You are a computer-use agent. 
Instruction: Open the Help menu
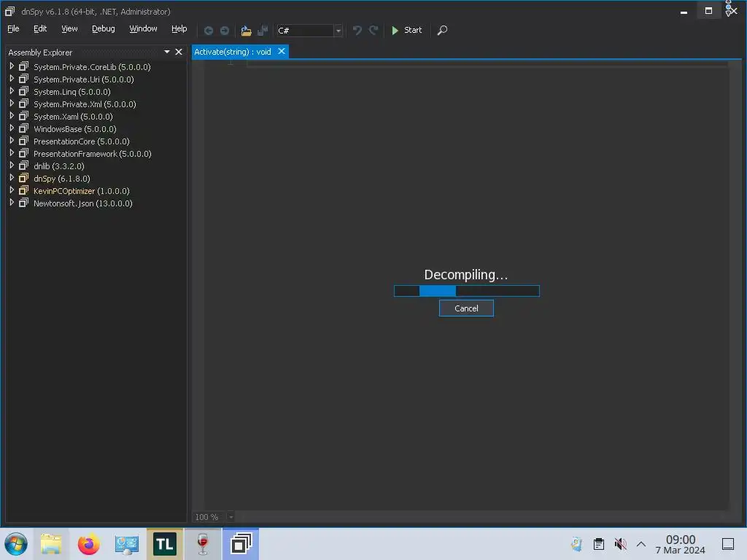click(x=179, y=28)
